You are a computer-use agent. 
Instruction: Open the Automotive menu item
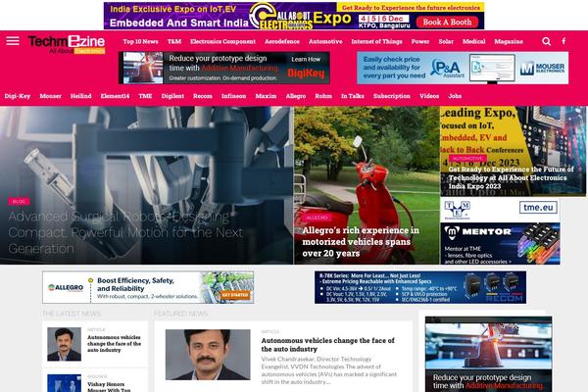click(x=325, y=41)
